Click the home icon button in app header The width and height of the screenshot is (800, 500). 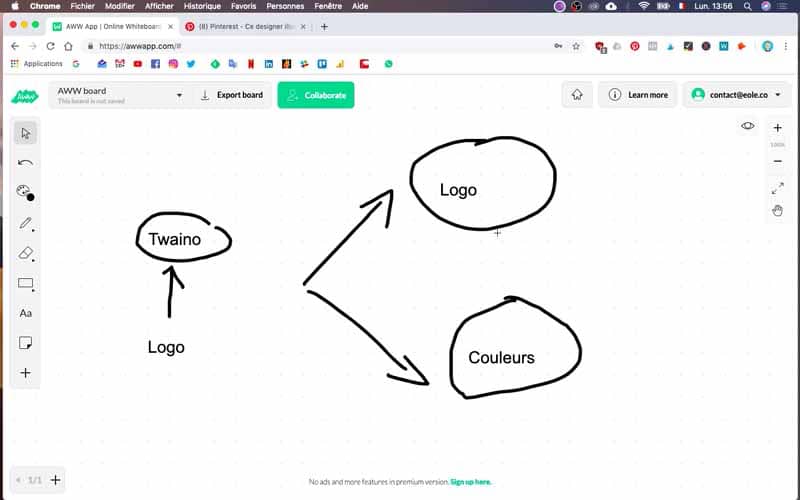tap(577, 95)
